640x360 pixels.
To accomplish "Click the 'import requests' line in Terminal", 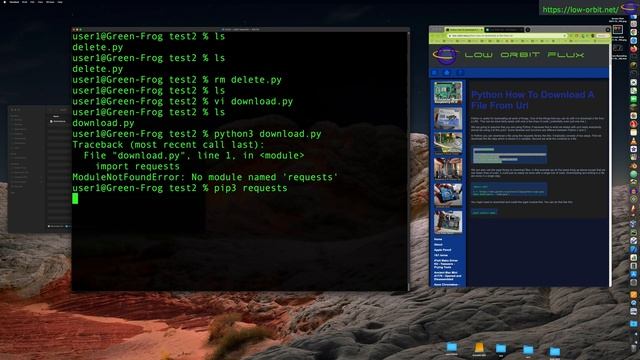I will [138, 167].
